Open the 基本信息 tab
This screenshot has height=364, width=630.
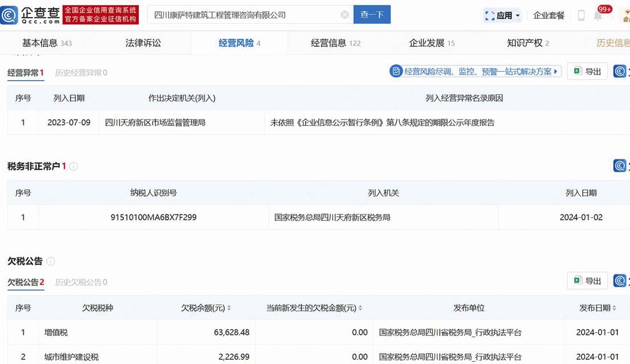(47, 43)
